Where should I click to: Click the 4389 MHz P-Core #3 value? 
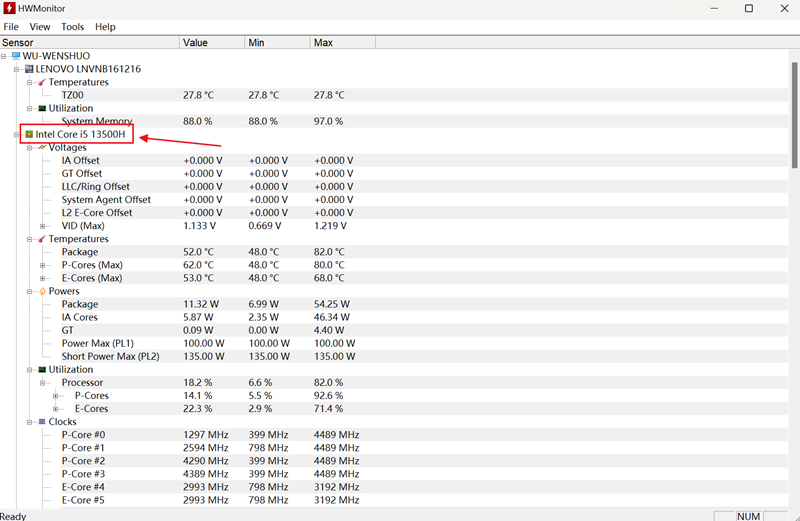tap(206, 474)
